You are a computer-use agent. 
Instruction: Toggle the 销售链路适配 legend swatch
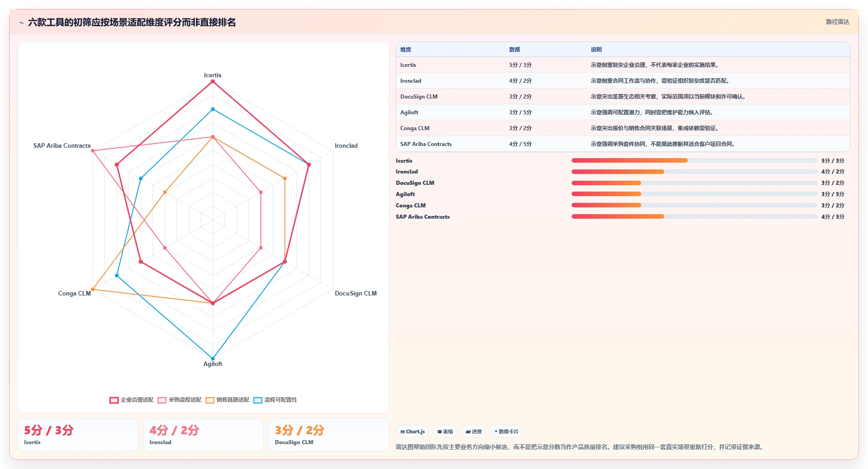(x=210, y=400)
